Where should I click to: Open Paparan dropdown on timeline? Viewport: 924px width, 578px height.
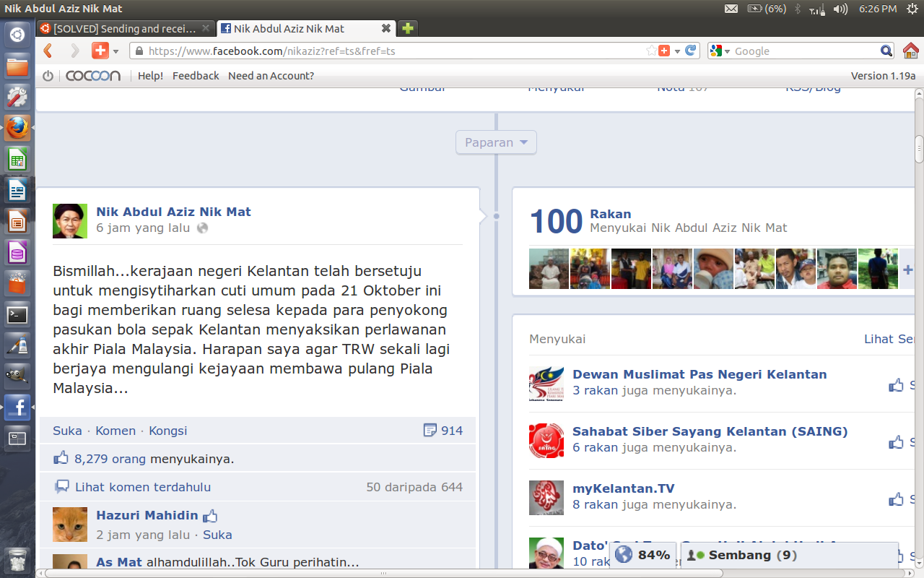pyautogui.click(x=496, y=142)
